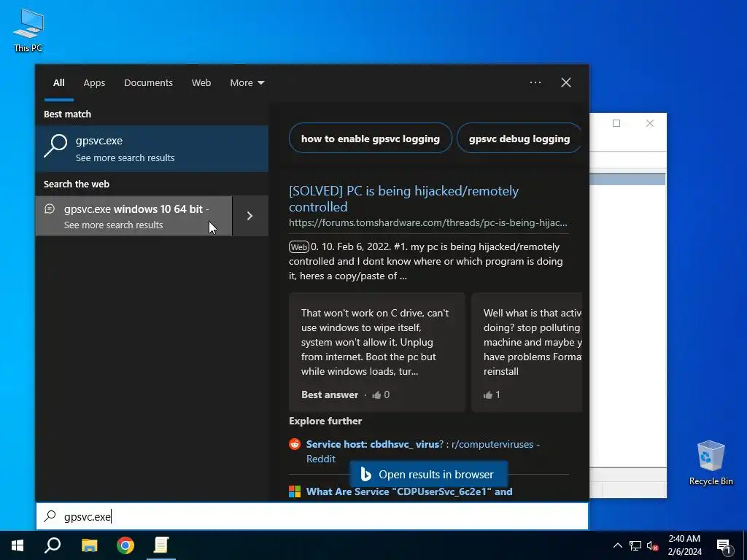Open the search options ellipsis menu
The height and width of the screenshot is (560, 747).
pos(535,82)
